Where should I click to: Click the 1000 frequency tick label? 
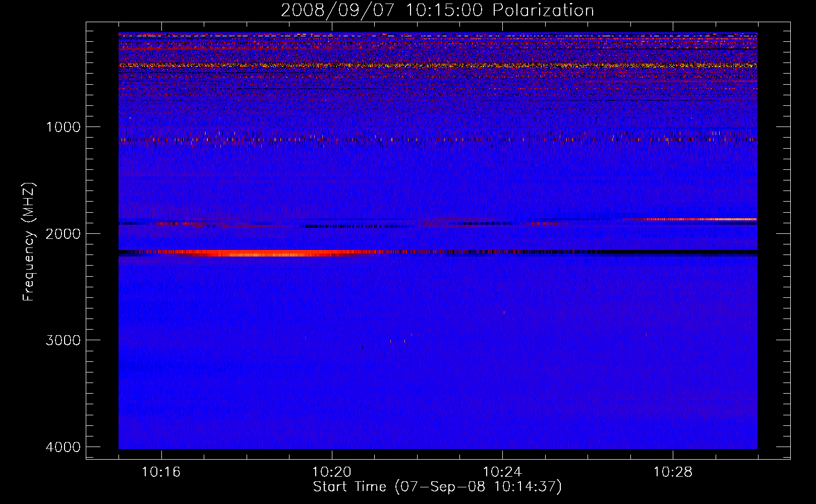(x=63, y=127)
